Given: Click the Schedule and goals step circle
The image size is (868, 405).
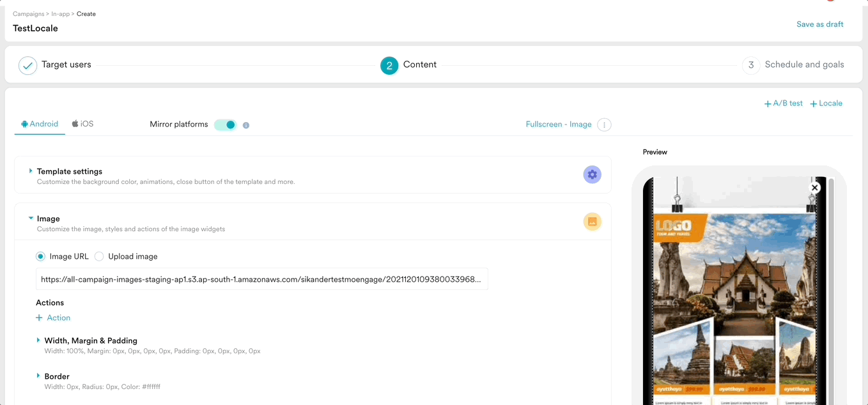Looking at the screenshot, I should point(750,65).
